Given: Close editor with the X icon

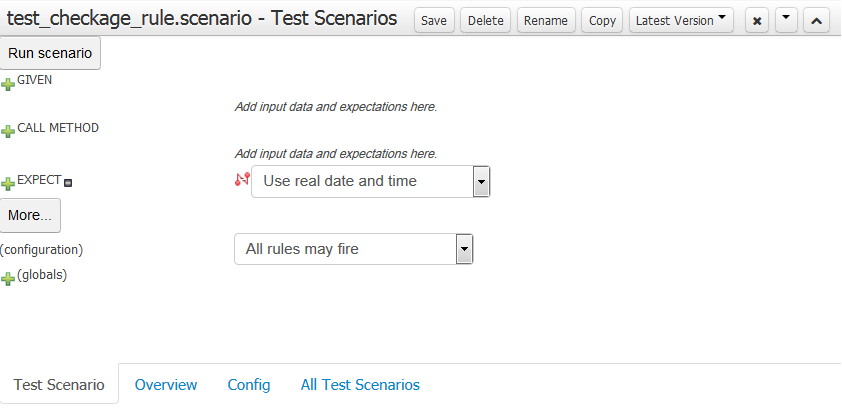Looking at the screenshot, I should coord(757,21).
